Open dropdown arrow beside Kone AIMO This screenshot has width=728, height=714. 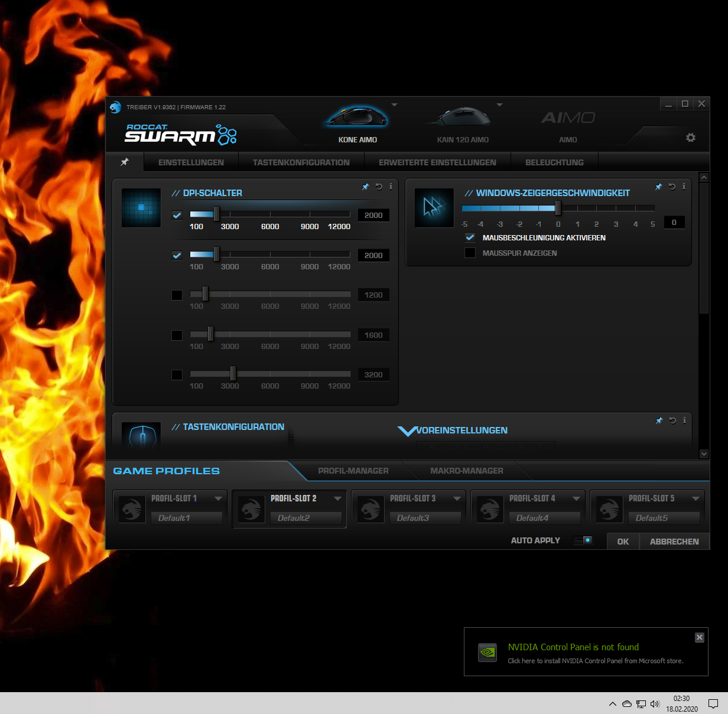tap(394, 105)
